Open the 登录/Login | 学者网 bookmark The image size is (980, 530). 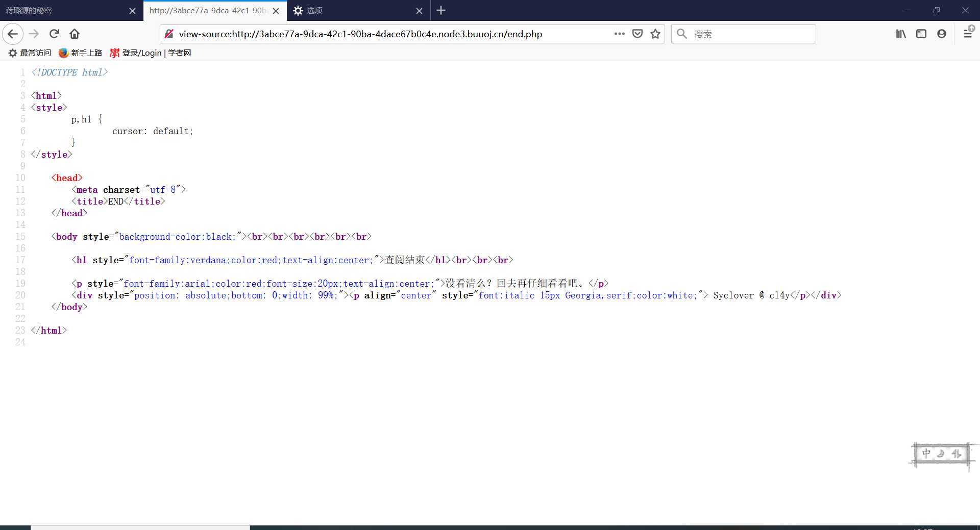151,53
